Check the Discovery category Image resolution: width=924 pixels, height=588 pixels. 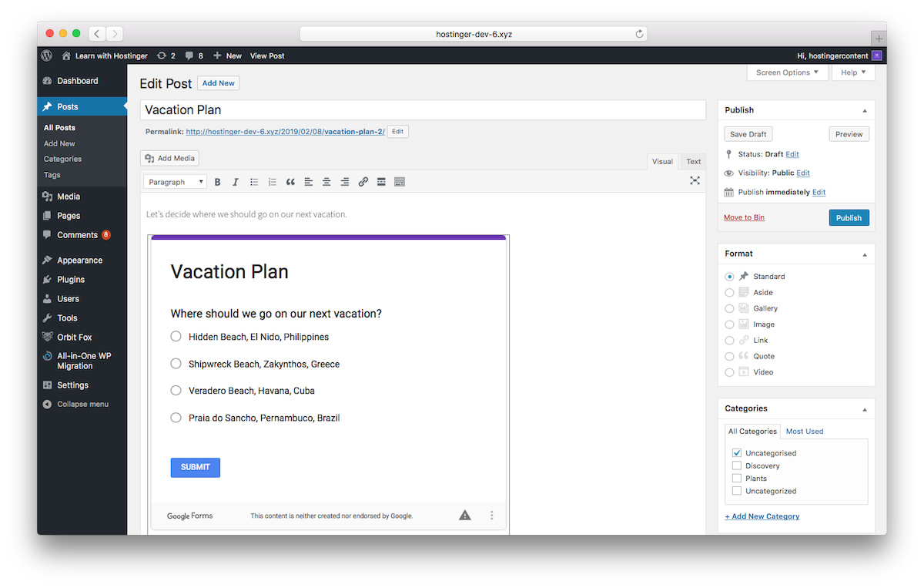737,465
